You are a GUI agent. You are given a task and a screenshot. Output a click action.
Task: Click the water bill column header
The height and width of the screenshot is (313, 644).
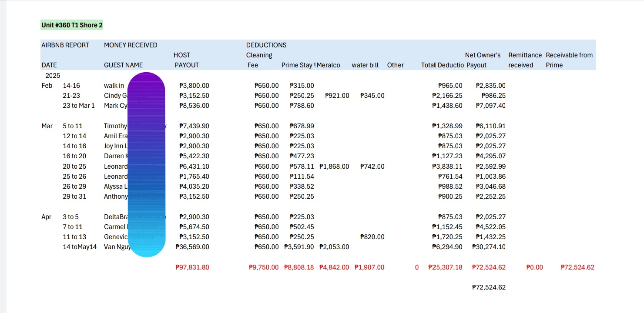point(365,65)
